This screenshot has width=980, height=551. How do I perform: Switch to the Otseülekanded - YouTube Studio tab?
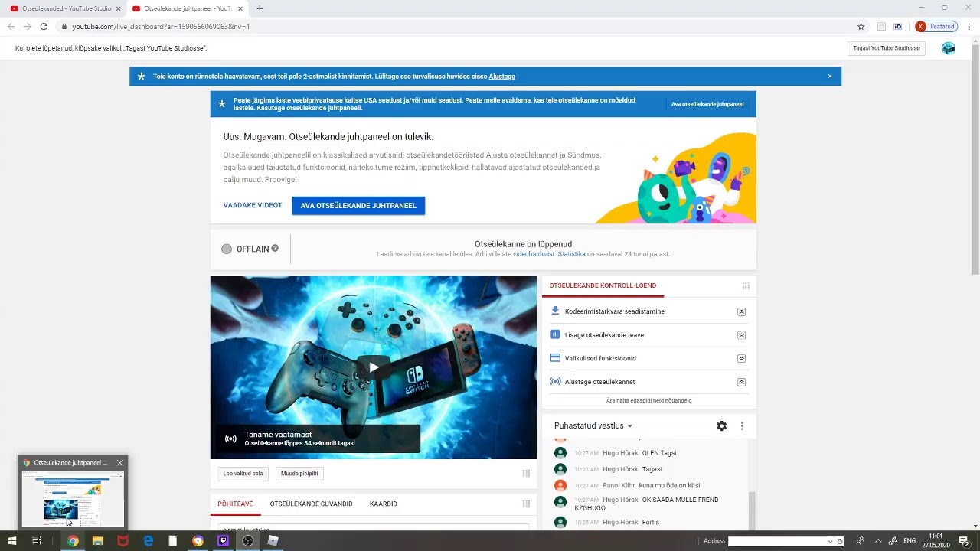[65, 8]
